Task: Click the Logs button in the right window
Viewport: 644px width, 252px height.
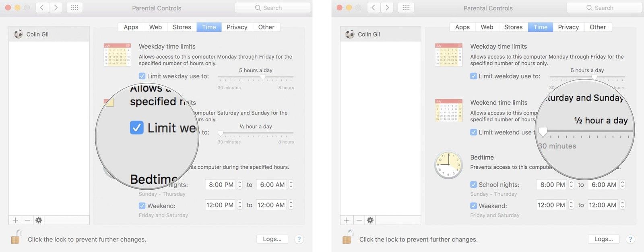Action: click(x=603, y=239)
